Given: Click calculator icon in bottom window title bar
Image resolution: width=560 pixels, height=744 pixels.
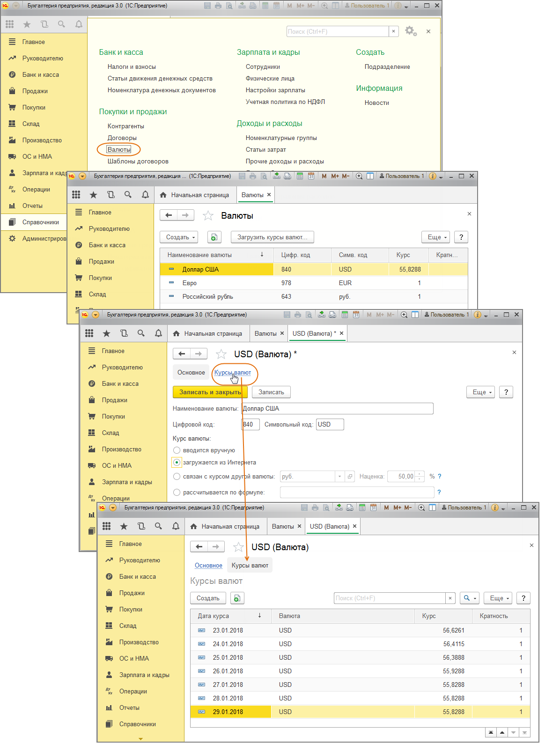Looking at the screenshot, I should click(362, 508).
